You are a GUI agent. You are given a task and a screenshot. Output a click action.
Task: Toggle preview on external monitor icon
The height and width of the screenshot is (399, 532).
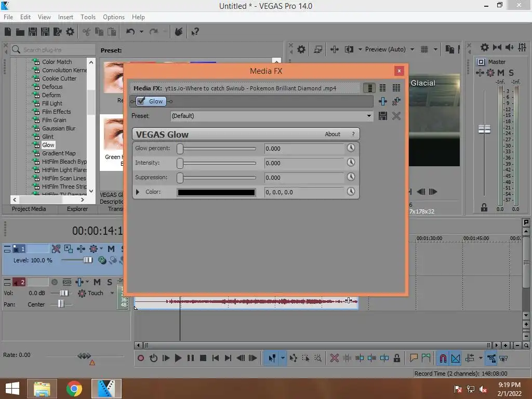pyautogui.click(x=318, y=49)
